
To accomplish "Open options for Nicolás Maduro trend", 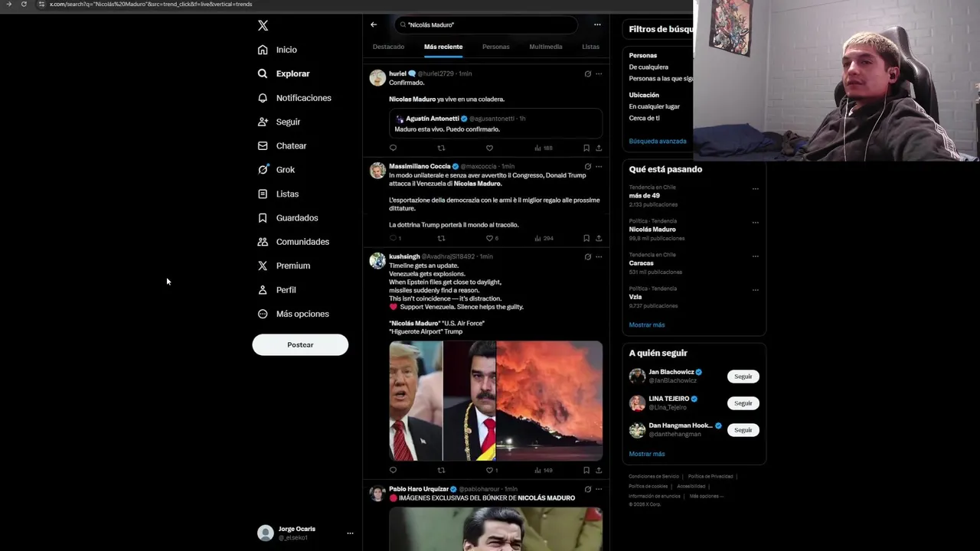I will [755, 223].
